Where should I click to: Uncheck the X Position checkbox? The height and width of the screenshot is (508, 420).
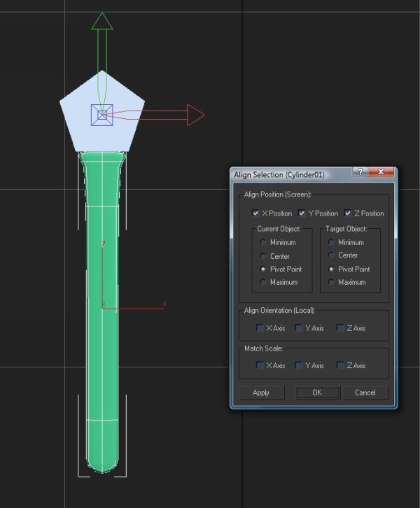(256, 213)
